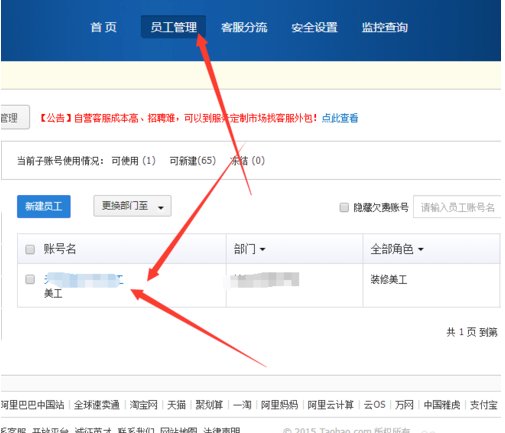Screen dimensions: 505x433
Task: Open the 客服分流 tab
Action: (x=244, y=27)
